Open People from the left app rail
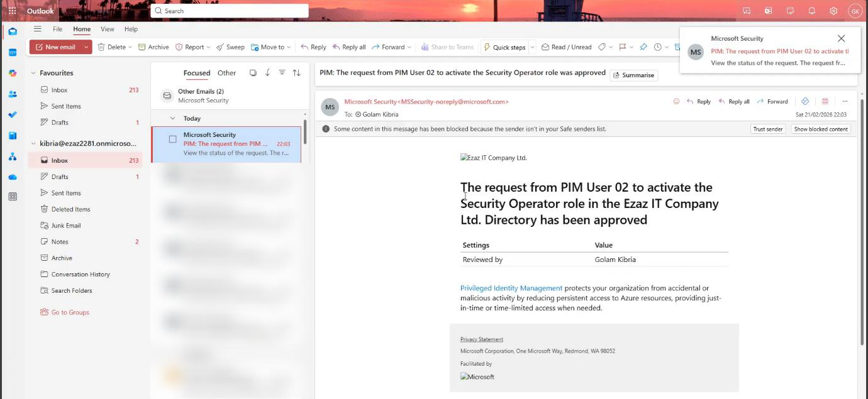868x399 pixels. (13, 94)
